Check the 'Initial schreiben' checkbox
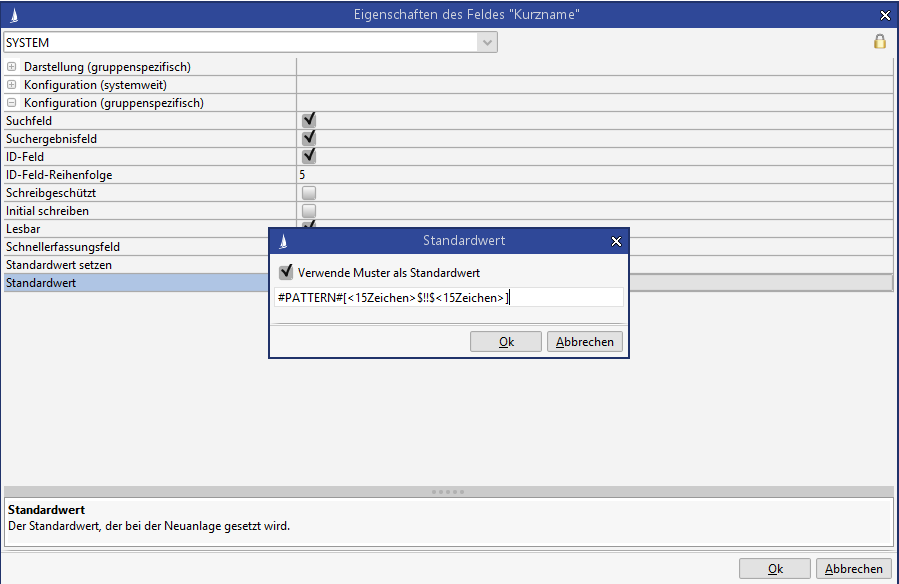Screen dimensions: 899x584 click(x=309, y=211)
